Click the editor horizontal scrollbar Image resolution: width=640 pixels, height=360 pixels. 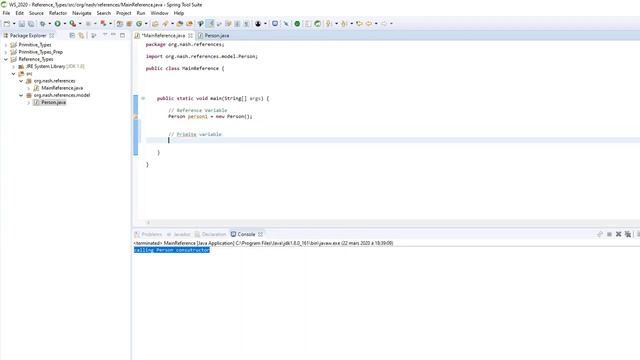pos(388,222)
